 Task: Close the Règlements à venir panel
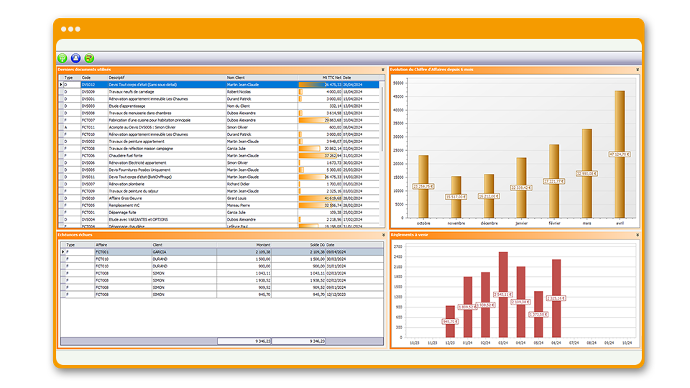tap(638, 235)
